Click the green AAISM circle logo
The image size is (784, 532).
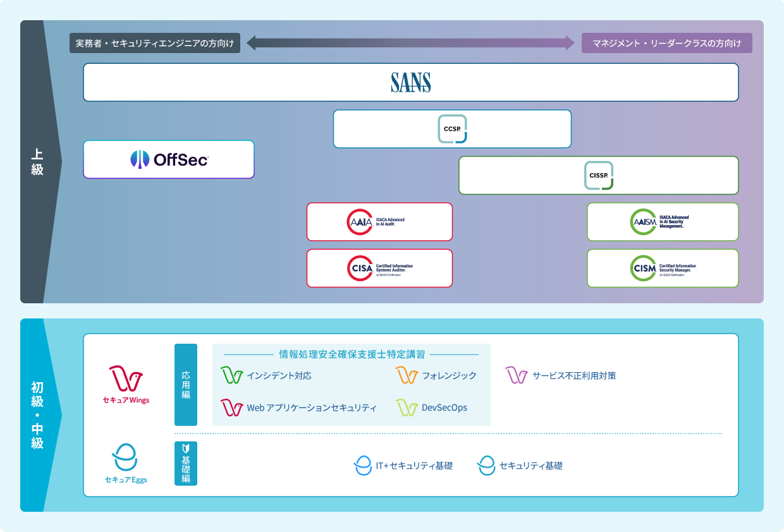[x=644, y=222]
